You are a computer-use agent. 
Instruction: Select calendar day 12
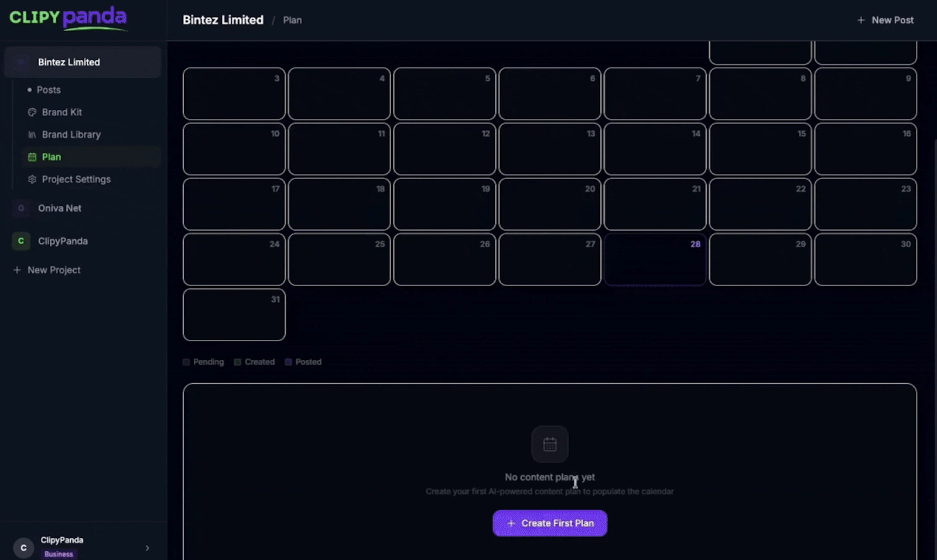(x=444, y=149)
